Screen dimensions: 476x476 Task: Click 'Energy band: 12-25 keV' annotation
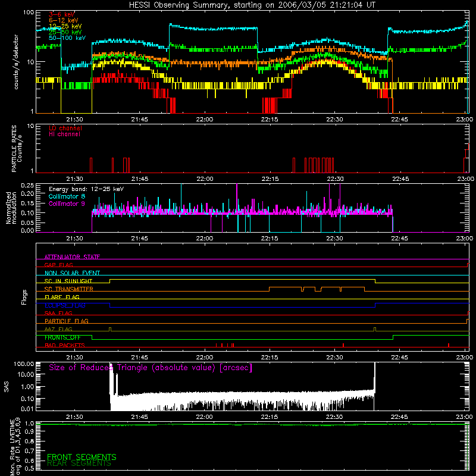(86, 189)
